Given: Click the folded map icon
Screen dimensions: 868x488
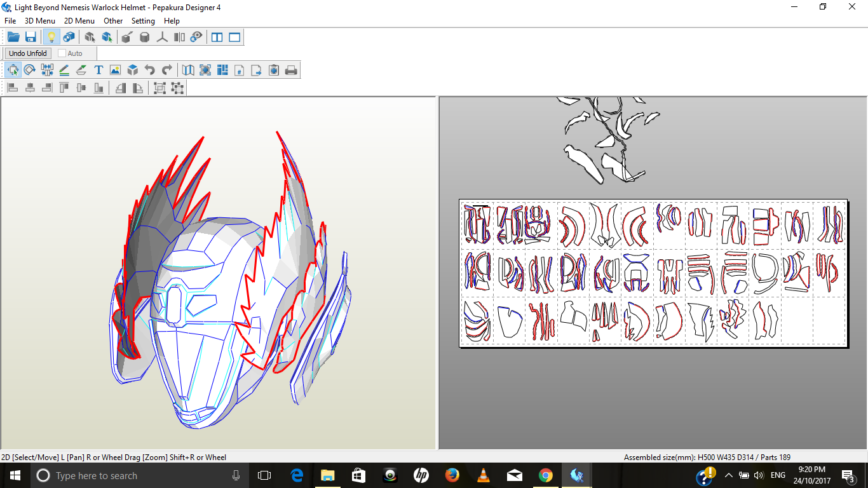Looking at the screenshot, I should coord(188,70).
